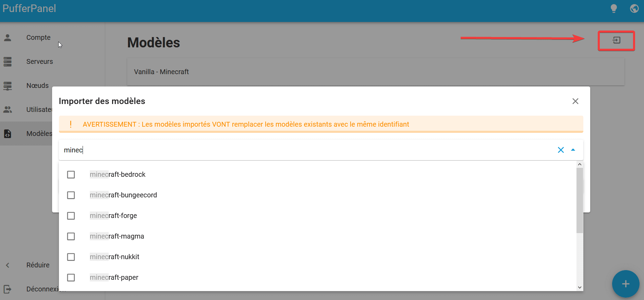Select the minecraft-nukkit option text

[114, 257]
